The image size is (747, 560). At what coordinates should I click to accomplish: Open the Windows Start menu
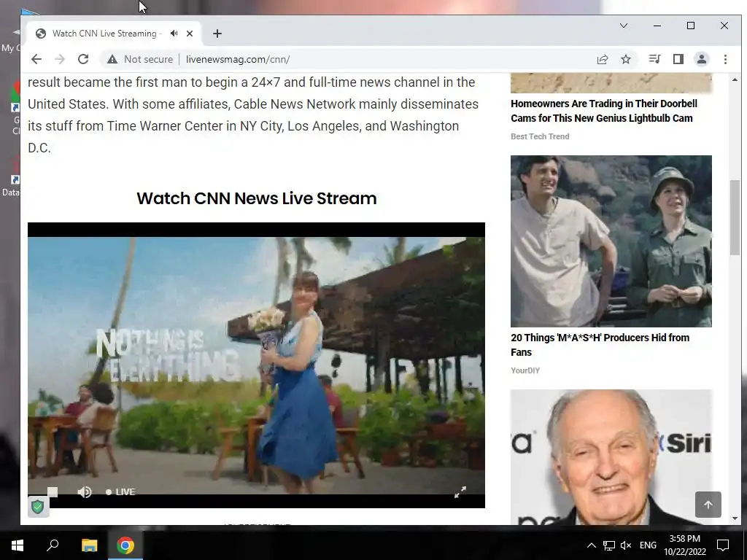[18, 545]
